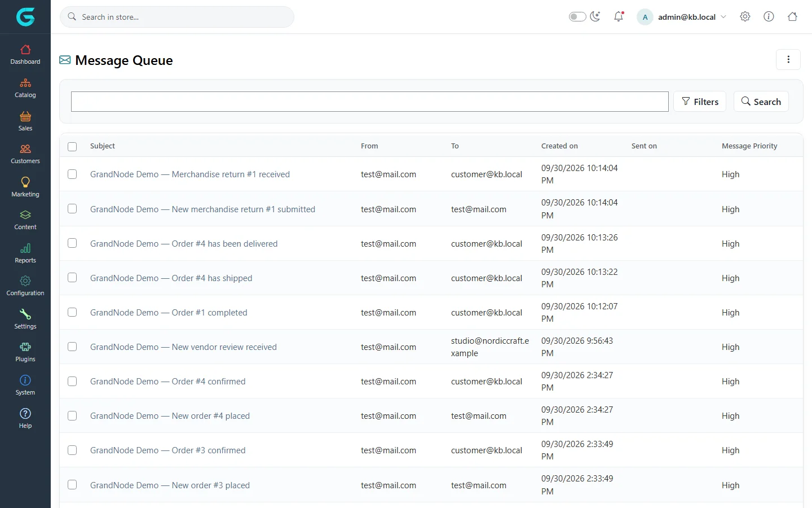Open message Order #4 confirmed
Screen dimensions: 812x508
click(167, 382)
